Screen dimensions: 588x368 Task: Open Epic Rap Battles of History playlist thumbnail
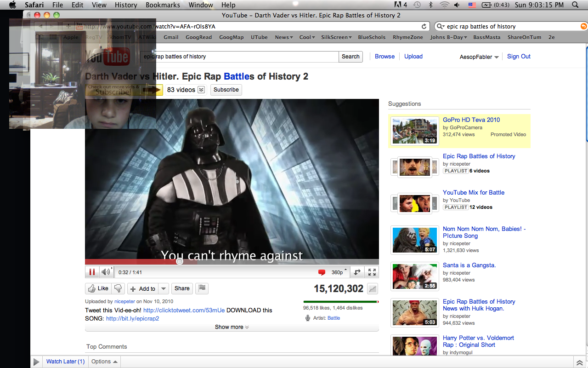(x=414, y=167)
